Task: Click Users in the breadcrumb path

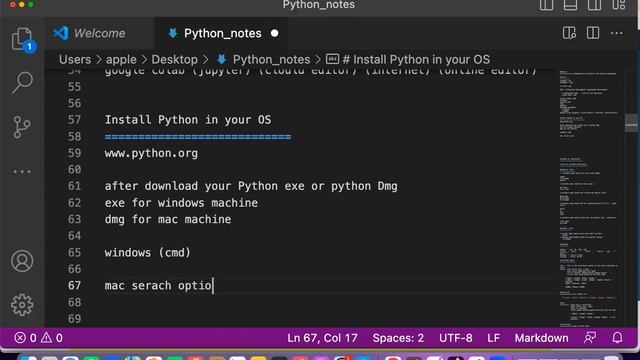Action: point(75,60)
